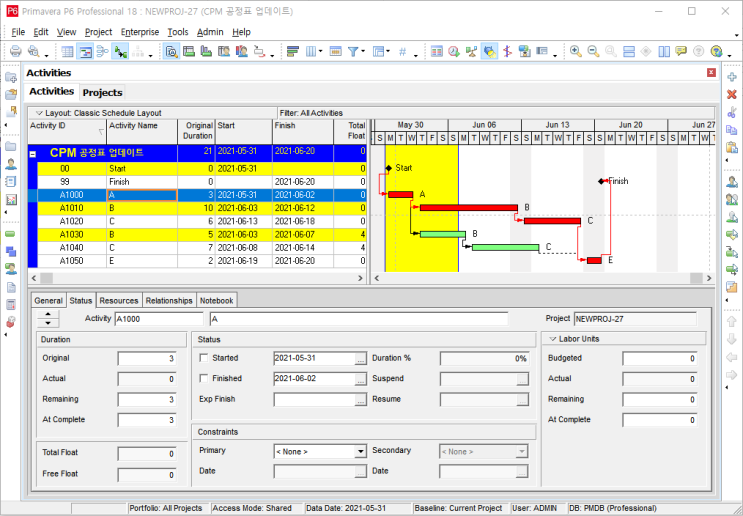Image resolution: width=743 pixels, height=516 pixels.
Task: Click the red bar for activity E
Action: coord(594,260)
